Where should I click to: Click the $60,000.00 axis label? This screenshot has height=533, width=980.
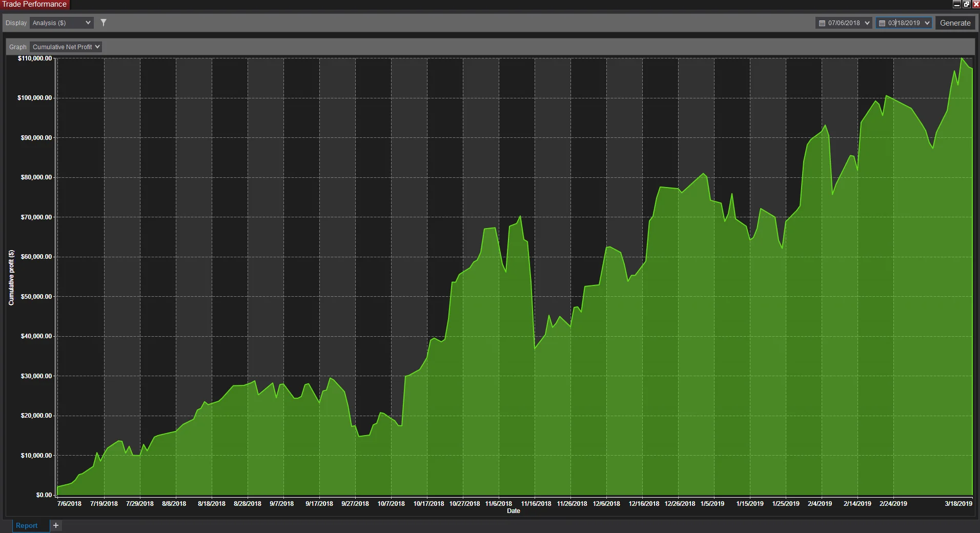36,257
